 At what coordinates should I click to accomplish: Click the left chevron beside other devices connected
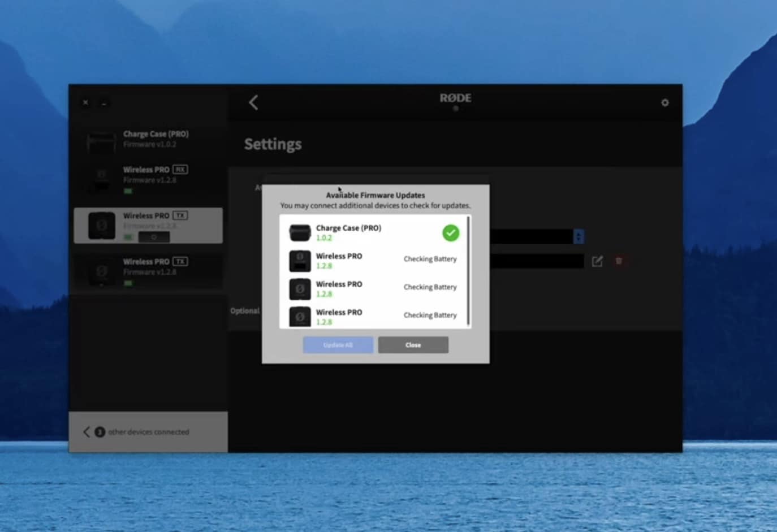click(87, 432)
